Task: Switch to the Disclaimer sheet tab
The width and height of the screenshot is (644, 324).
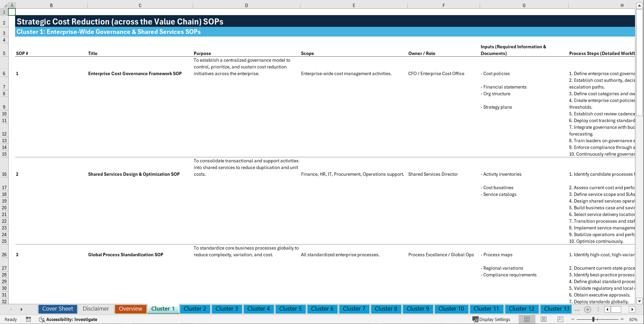Action: tap(96, 309)
